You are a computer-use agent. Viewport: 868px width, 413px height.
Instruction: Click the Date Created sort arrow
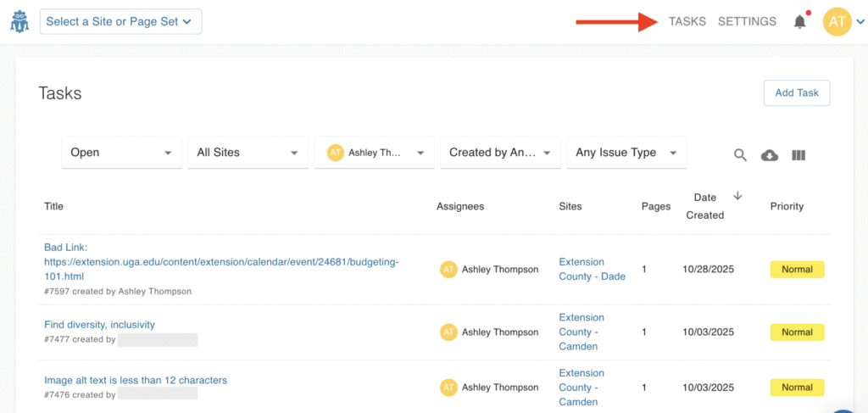click(x=737, y=196)
